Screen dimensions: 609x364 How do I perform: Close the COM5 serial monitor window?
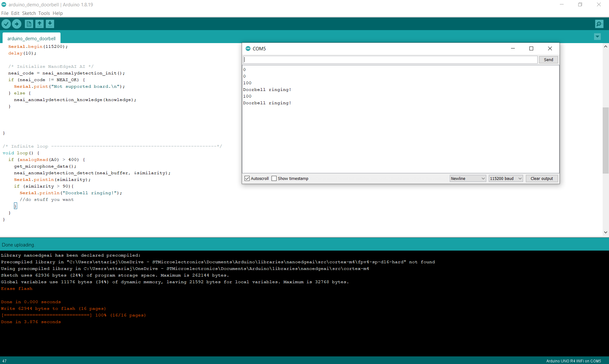[x=550, y=48]
